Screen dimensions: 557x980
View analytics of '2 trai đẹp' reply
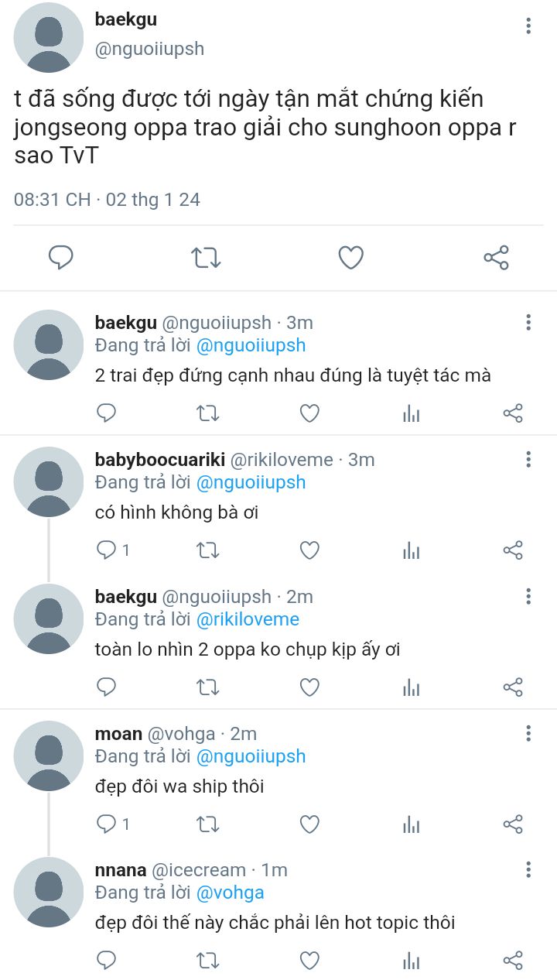pyautogui.click(x=412, y=414)
